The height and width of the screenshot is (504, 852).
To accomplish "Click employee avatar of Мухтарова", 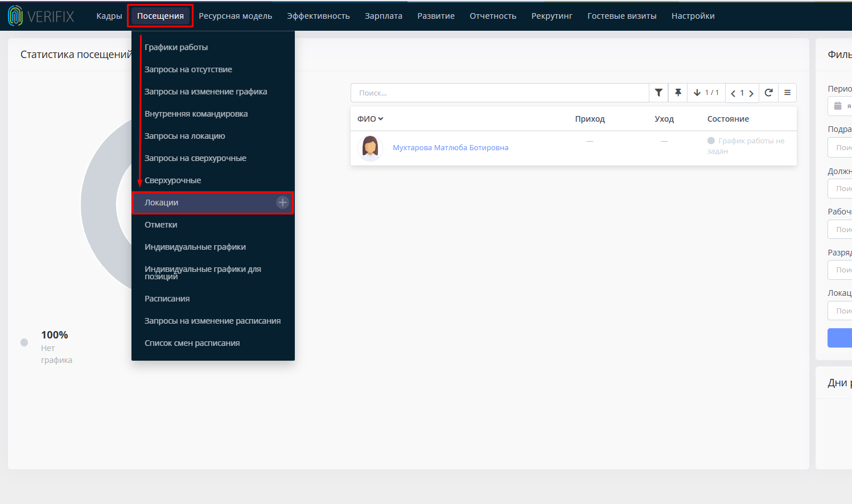I will coord(371,148).
